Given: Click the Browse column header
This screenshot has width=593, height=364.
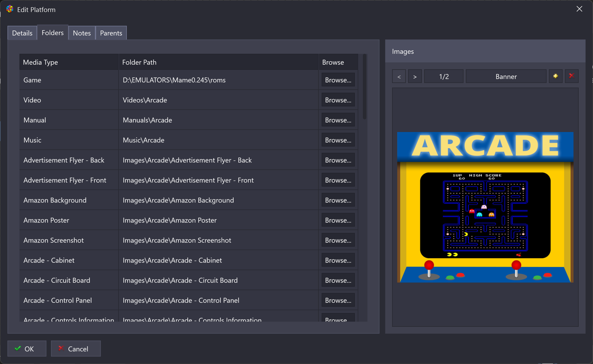Looking at the screenshot, I should point(338,62).
